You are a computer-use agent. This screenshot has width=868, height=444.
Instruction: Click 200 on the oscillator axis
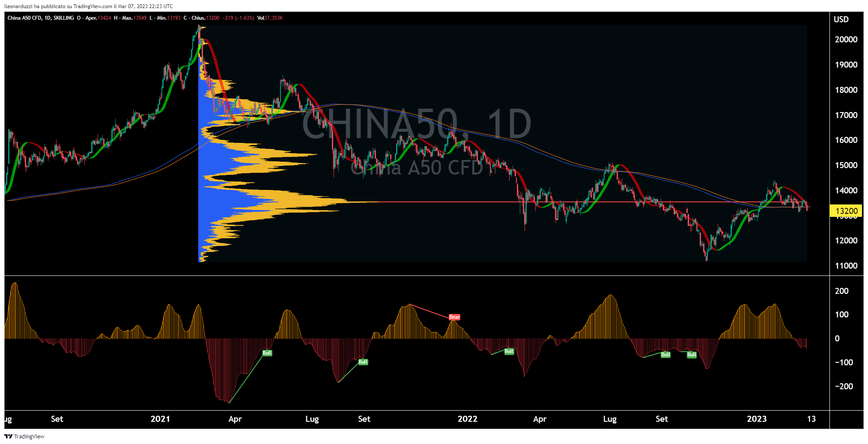841,291
